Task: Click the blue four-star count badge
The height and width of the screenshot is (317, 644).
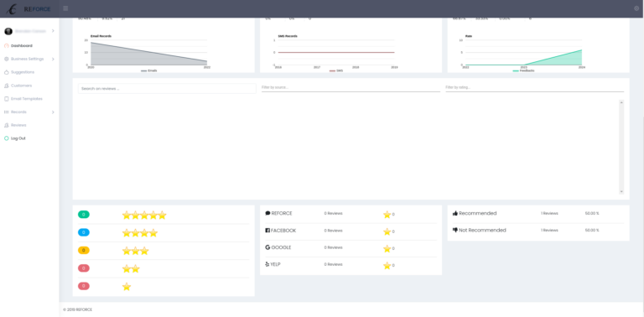Action: click(83, 232)
